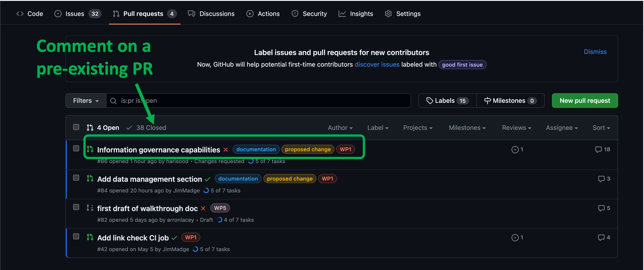Image resolution: width=644 pixels, height=270 pixels.
Task: Click the 'good first issue' label badge
Action: (462, 64)
